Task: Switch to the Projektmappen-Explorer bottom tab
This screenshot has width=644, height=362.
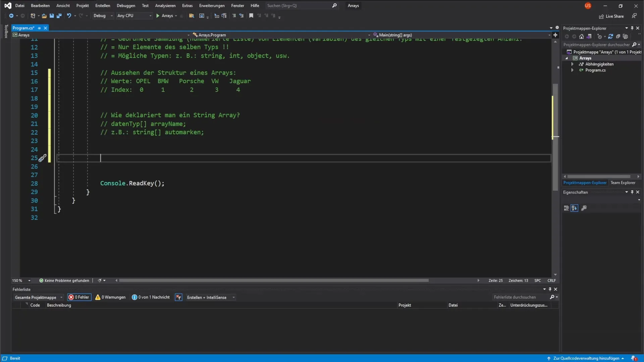Action: click(x=585, y=183)
